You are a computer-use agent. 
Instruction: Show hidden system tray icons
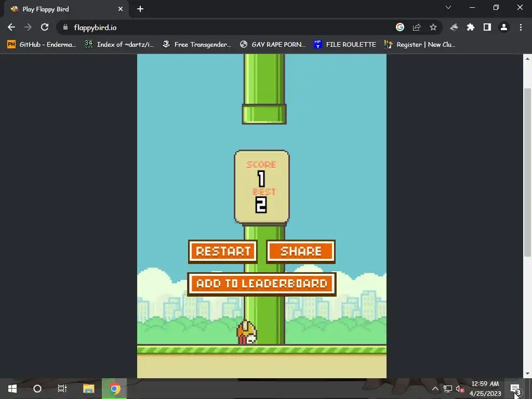[x=435, y=389]
